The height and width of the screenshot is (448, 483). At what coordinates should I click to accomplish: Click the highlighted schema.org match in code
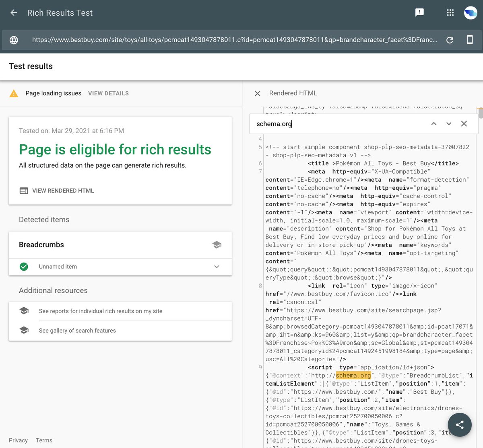pyautogui.click(x=353, y=376)
